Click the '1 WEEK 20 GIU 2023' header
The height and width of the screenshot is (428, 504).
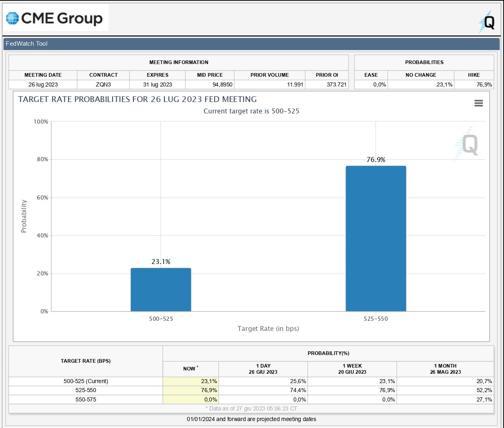click(x=352, y=369)
